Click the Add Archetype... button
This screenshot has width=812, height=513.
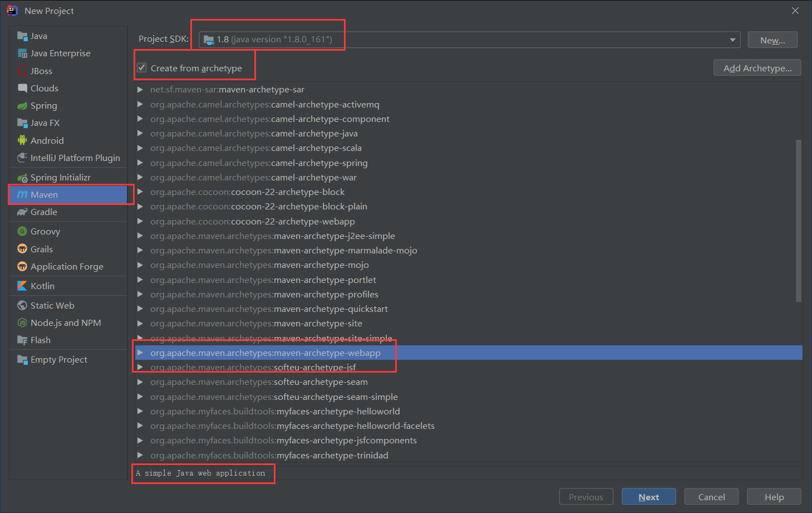click(x=757, y=68)
